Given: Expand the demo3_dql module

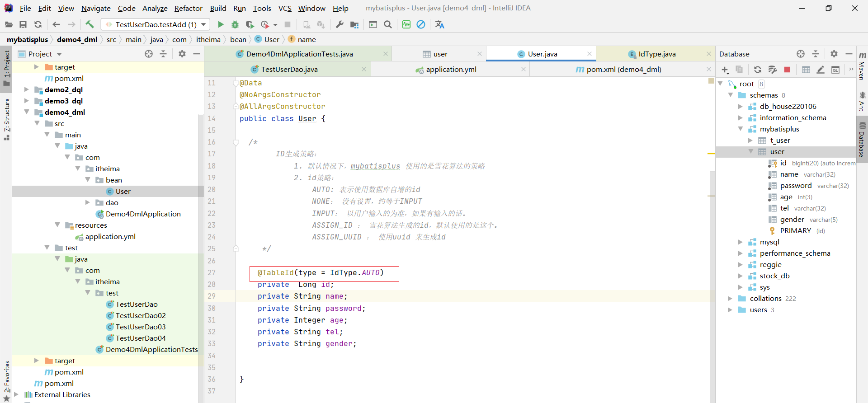Looking at the screenshot, I should pos(26,101).
